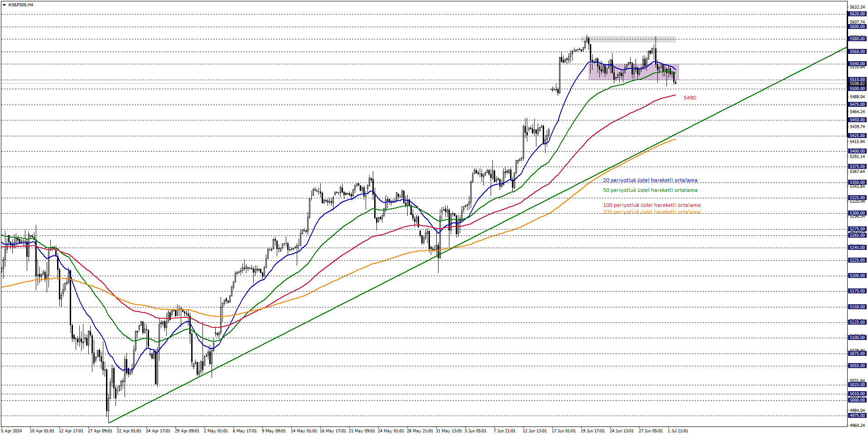Click the 5620.00 price level label
This screenshot has width=868, height=436.
857,14
